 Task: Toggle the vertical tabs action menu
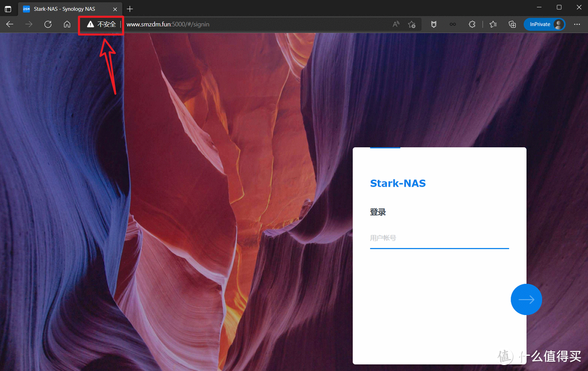pyautogui.click(x=8, y=9)
